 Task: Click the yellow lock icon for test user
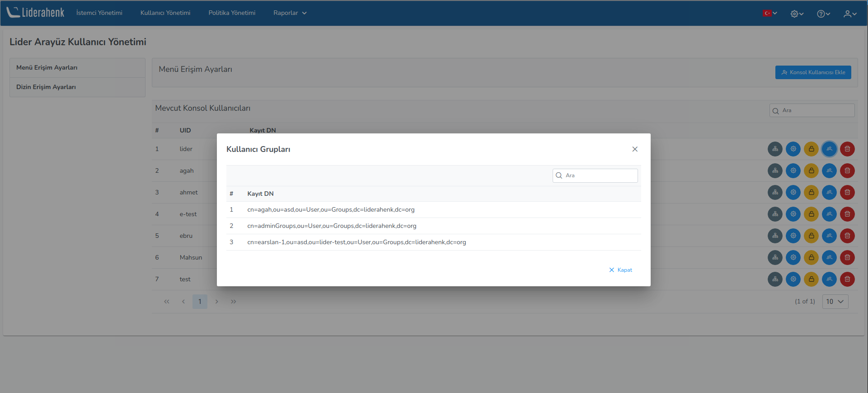tap(811, 279)
